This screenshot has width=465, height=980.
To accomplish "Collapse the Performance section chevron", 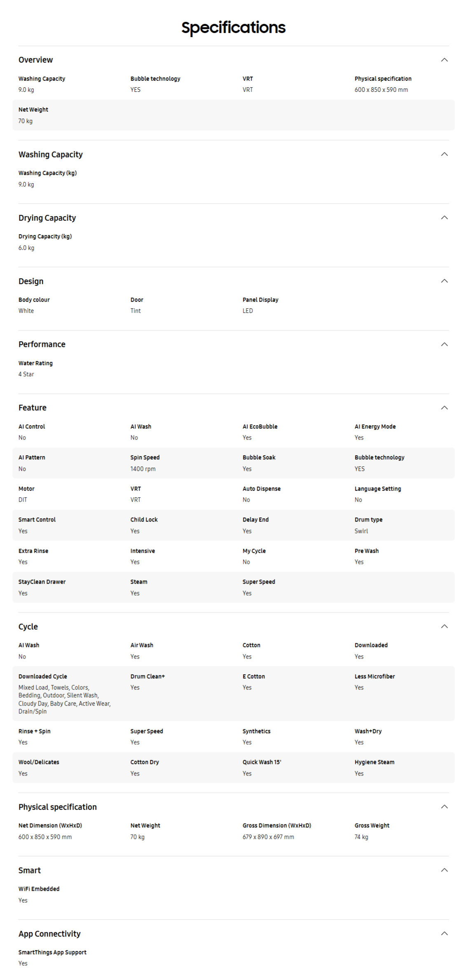I will (444, 344).
